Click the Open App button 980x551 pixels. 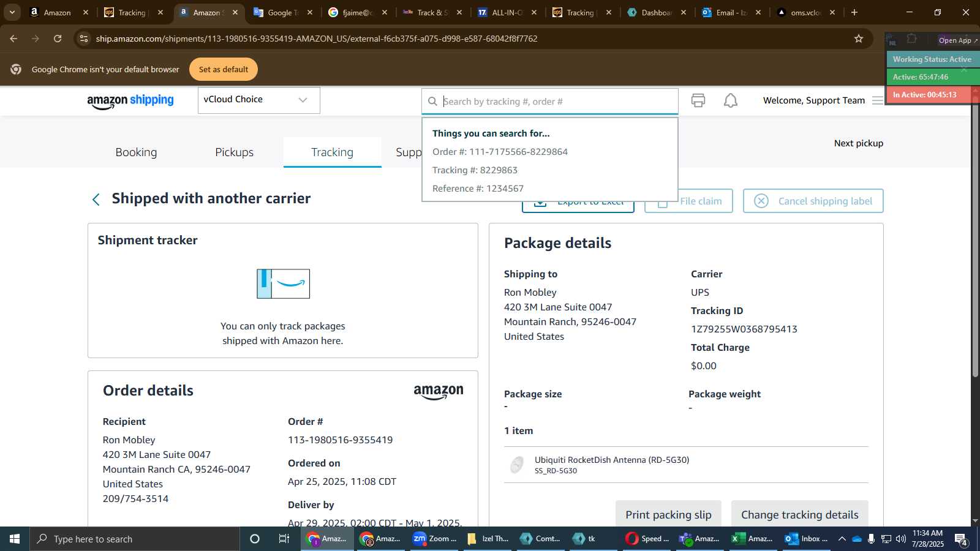coord(957,40)
